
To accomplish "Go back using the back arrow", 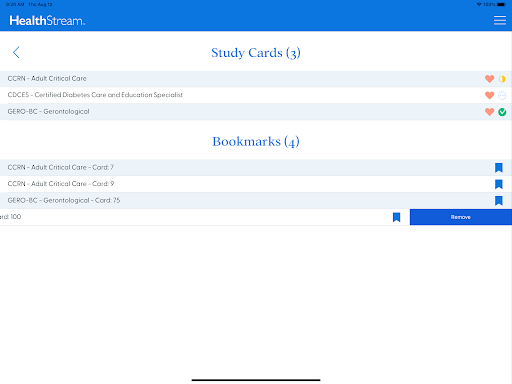I will click(x=16, y=52).
